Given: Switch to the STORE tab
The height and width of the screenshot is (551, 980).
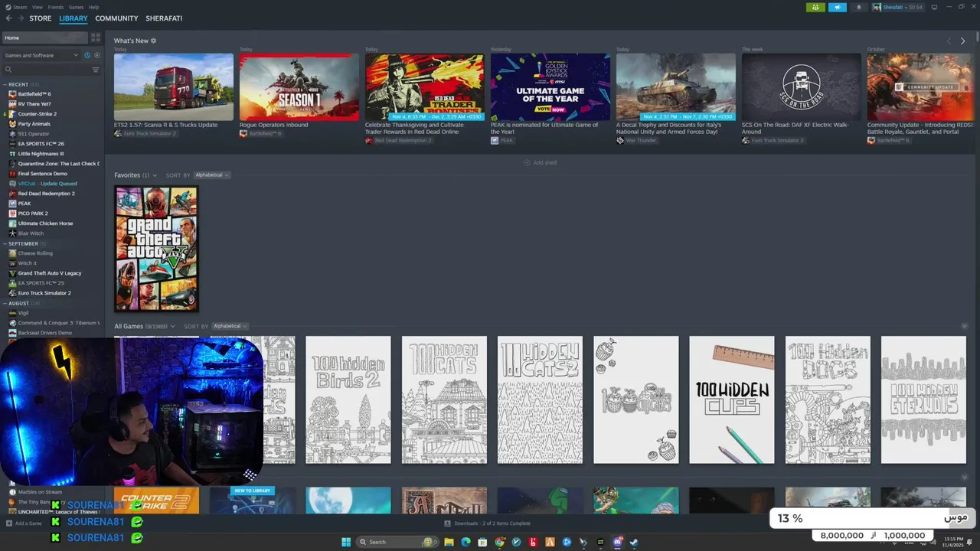Looking at the screenshot, I should pos(41,18).
